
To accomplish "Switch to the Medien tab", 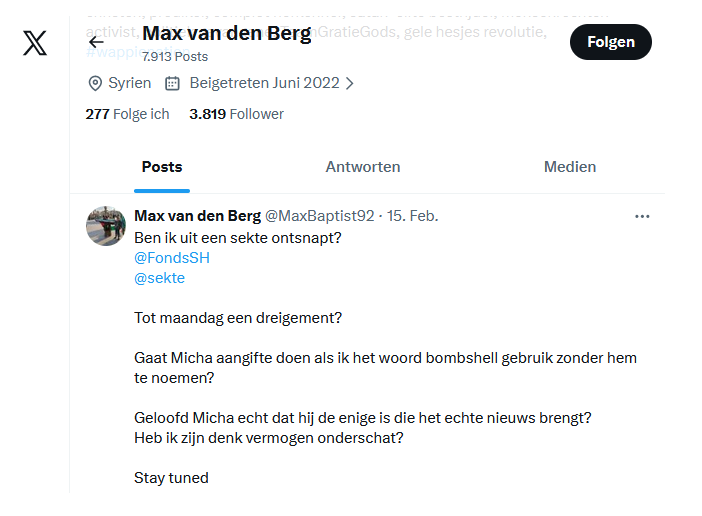I will (570, 167).
